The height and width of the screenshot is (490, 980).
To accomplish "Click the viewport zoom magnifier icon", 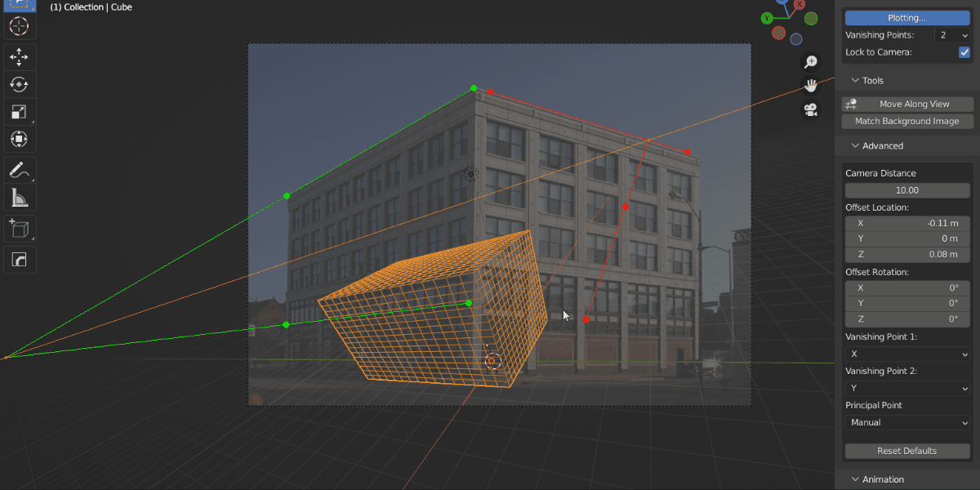I will point(811,62).
